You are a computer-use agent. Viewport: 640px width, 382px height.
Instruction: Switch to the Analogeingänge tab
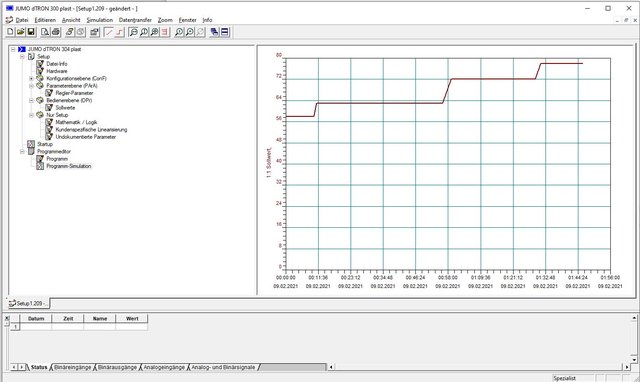164,367
